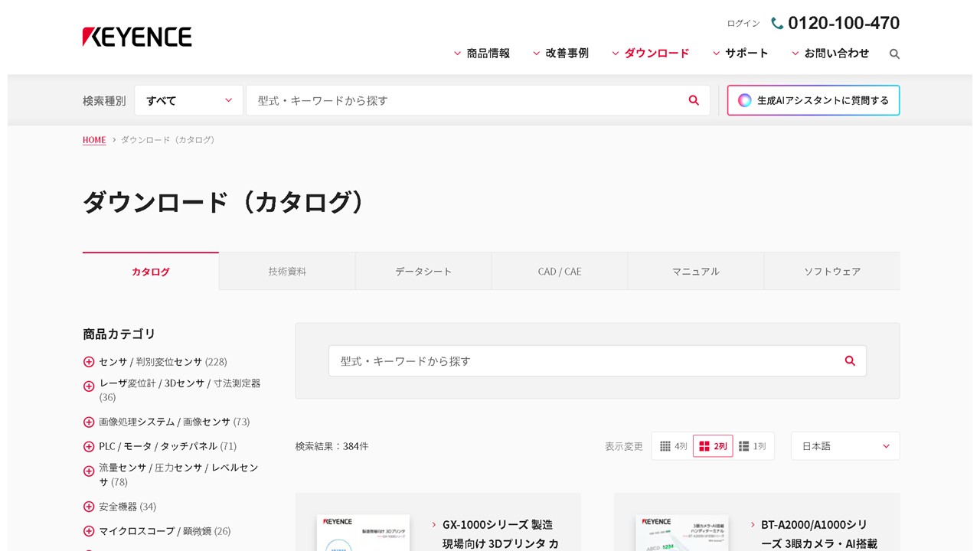Click the KEYENCE logo
980x551 pixels.
(x=136, y=36)
